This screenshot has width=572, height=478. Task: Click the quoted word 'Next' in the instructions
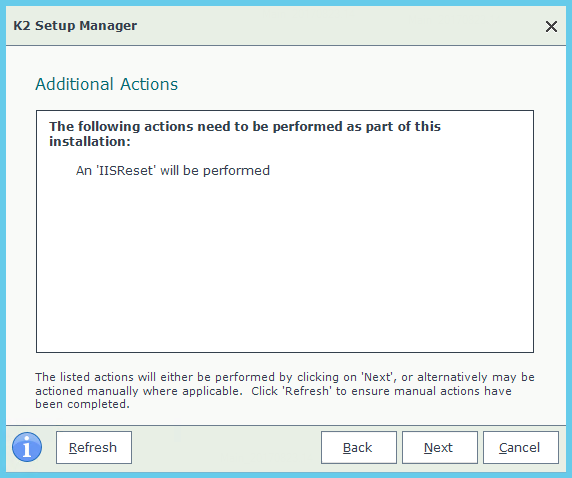[379, 377]
